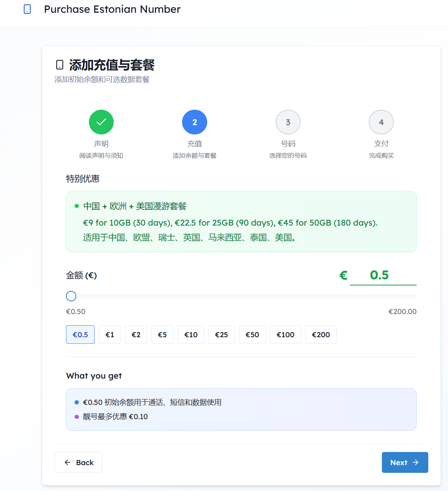The height and width of the screenshot is (491, 448).
Task: Click the amount slider handle
Action: tap(71, 296)
